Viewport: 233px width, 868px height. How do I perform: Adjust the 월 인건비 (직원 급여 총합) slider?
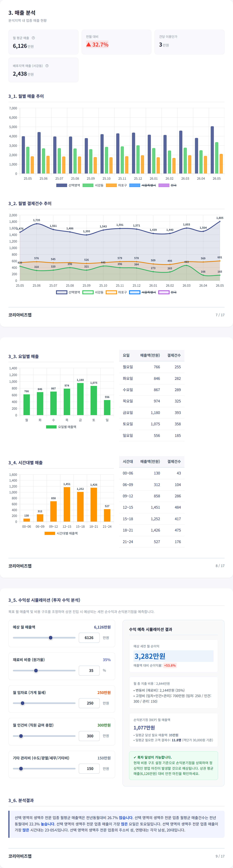tap(44, 736)
